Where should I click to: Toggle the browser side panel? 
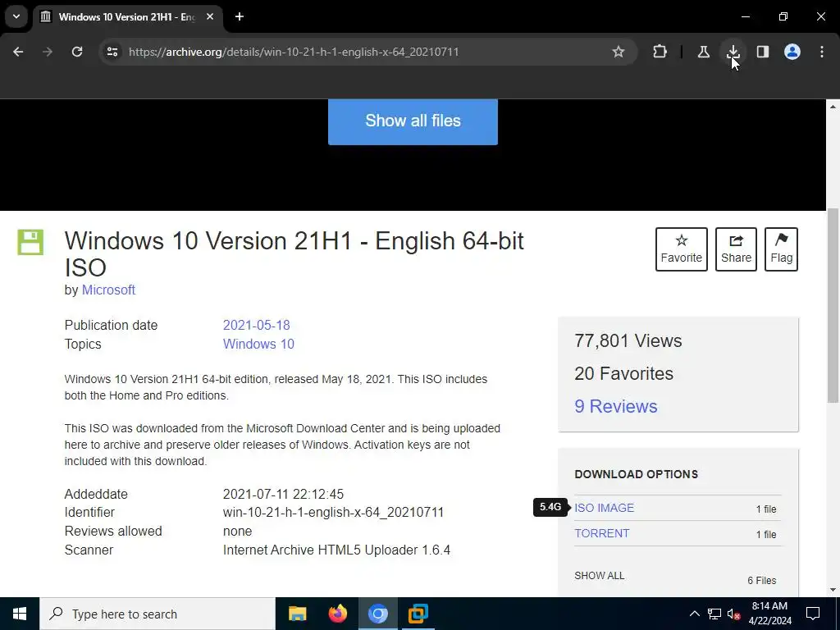762,52
